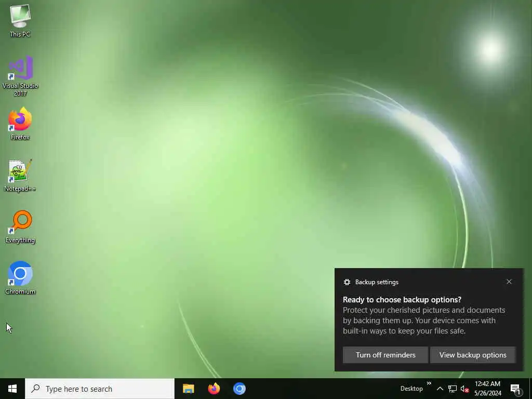
Task: Click the Backup settings notification title
Action: point(377,282)
